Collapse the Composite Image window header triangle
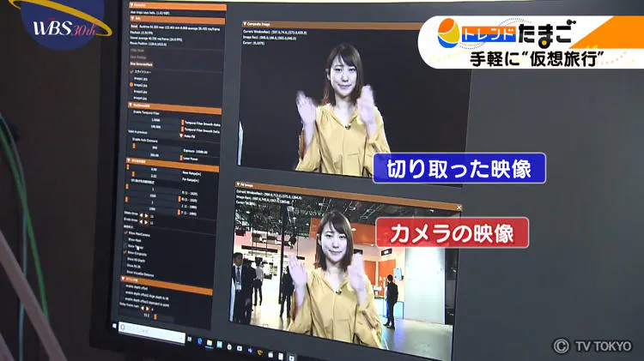The image size is (644, 361). (245, 24)
